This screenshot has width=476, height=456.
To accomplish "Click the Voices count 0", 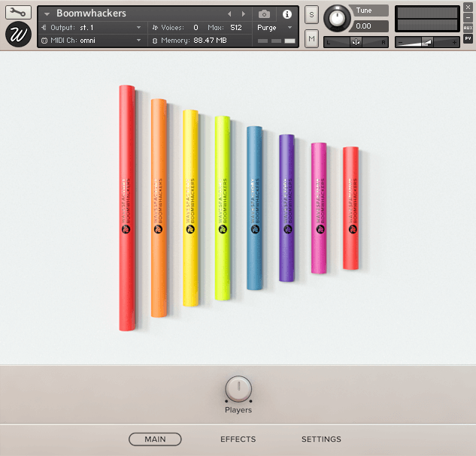I will point(196,28).
